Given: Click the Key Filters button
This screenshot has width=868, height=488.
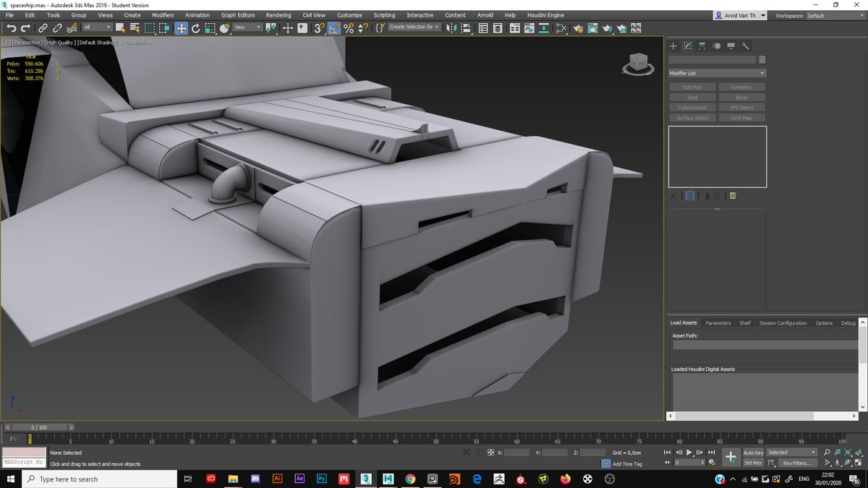Looking at the screenshot, I should 796,463.
